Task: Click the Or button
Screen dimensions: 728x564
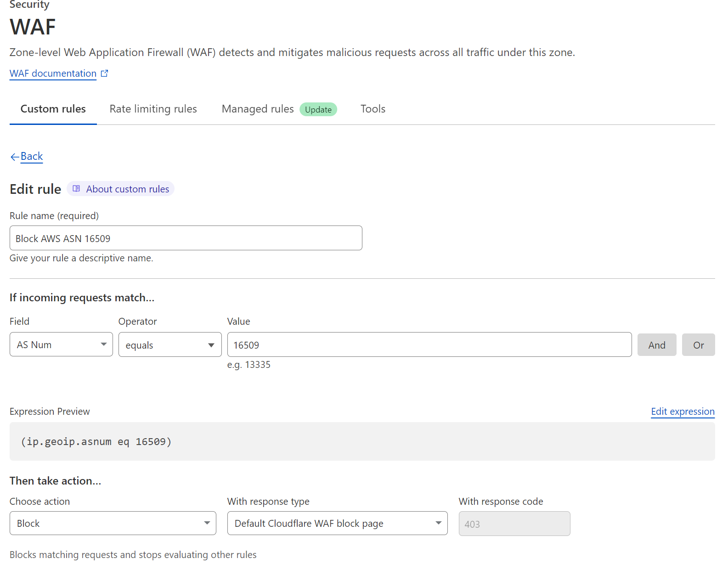Action: coord(699,345)
